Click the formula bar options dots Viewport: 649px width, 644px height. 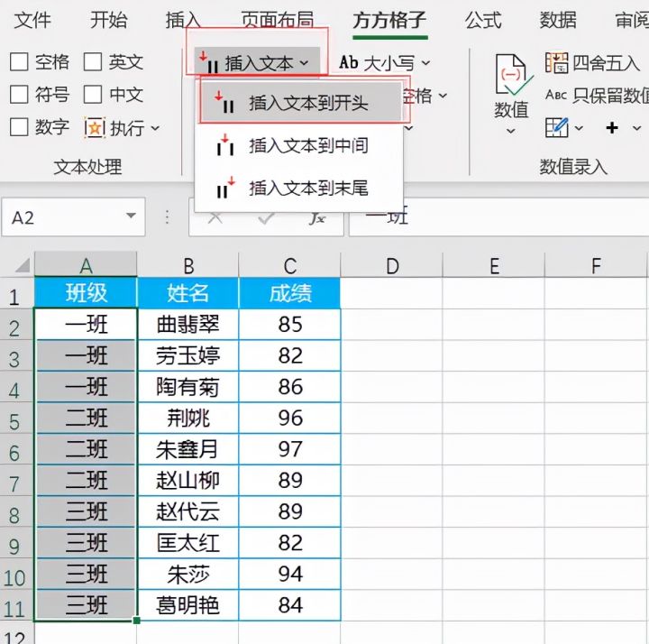point(167,216)
